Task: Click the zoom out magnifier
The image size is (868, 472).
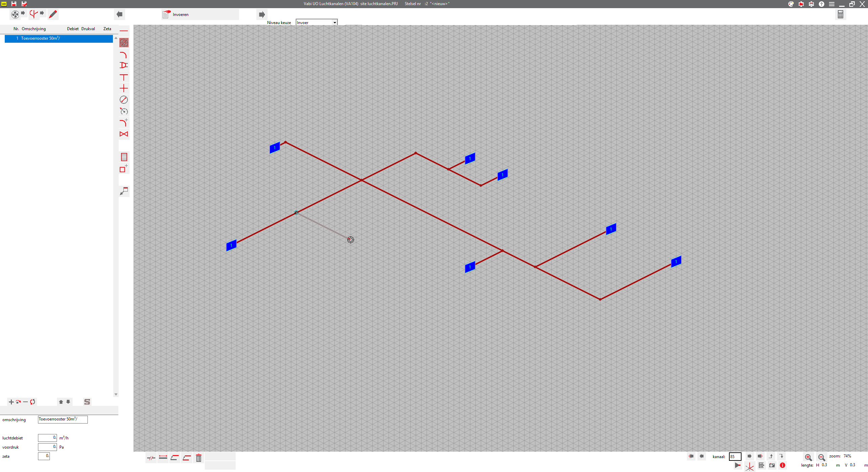Action: point(821,457)
